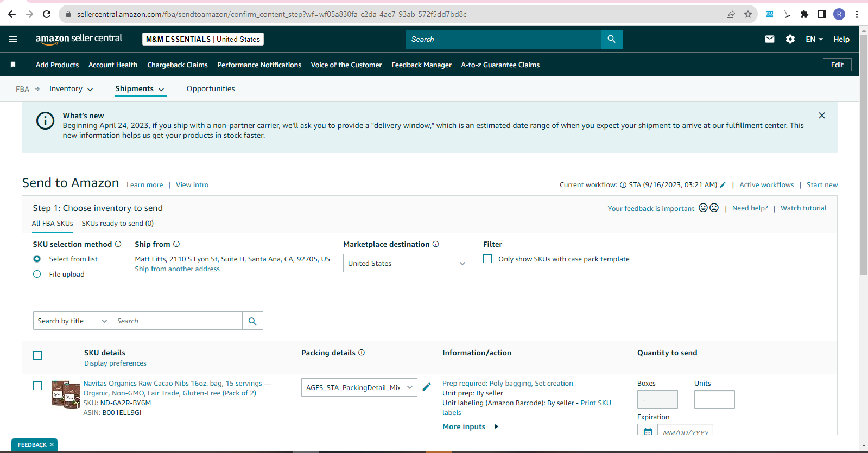Open the settings gear icon
The height and width of the screenshot is (453, 868).
tap(790, 39)
